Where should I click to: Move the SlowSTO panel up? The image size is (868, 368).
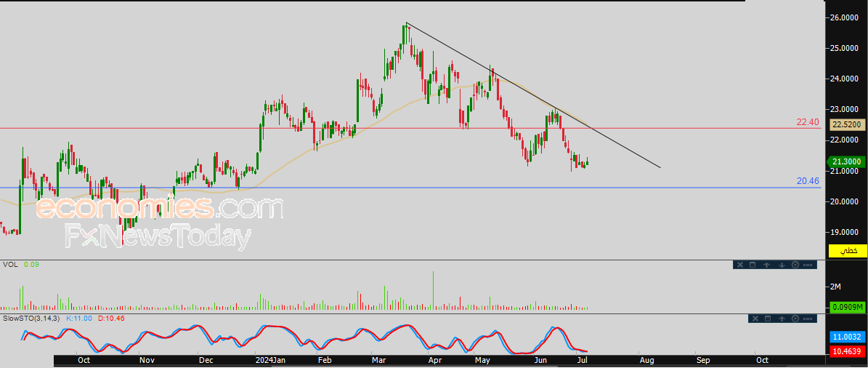tap(782, 319)
